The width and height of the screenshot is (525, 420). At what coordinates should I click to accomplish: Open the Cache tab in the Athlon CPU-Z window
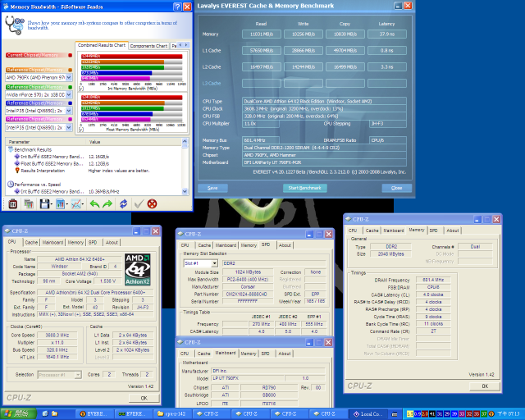pyautogui.click(x=31, y=243)
